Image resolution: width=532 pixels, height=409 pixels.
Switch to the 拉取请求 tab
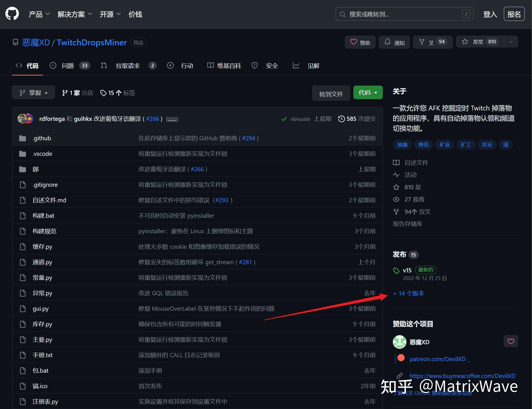point(128,66)
